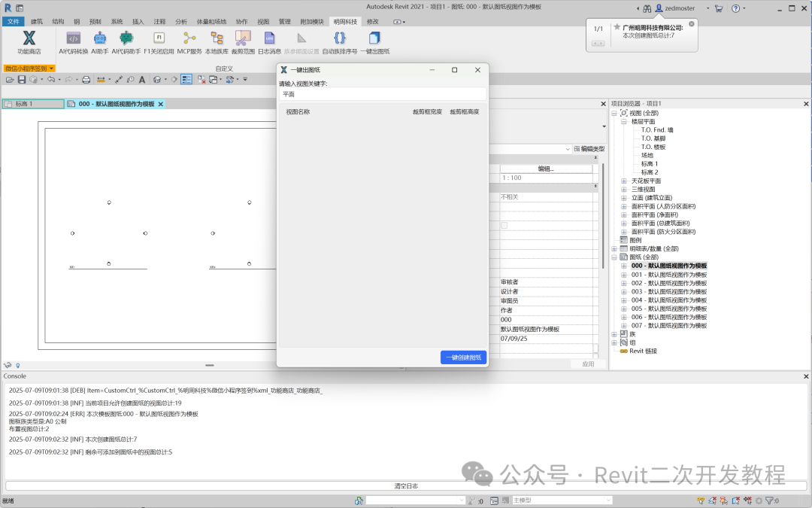Open the 本地族库 library

click(x=217, y=42)
